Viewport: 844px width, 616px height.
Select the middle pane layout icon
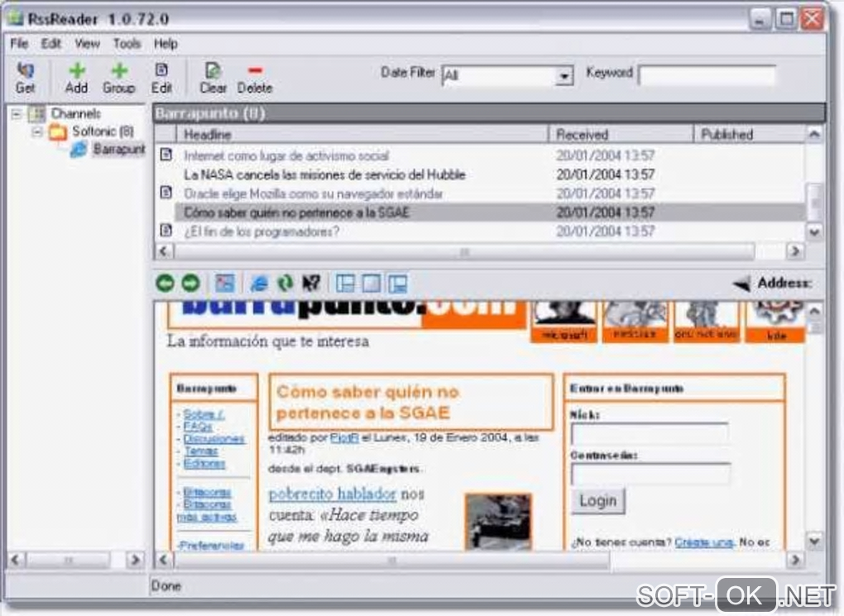click(x=371, y=283)
